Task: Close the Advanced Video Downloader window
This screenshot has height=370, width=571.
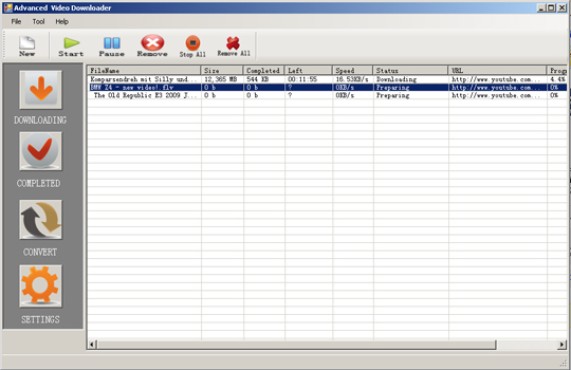Action: [x=562, y=8]
